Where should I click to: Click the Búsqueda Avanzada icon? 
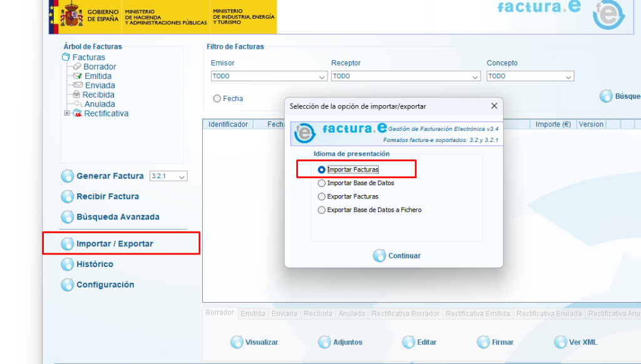click(67, 217)
